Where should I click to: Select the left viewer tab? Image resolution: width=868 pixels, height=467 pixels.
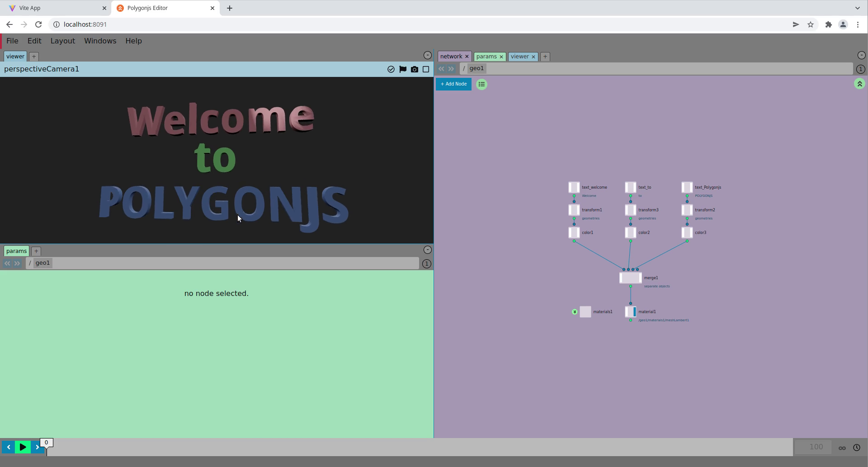click(x=15, y=57)
